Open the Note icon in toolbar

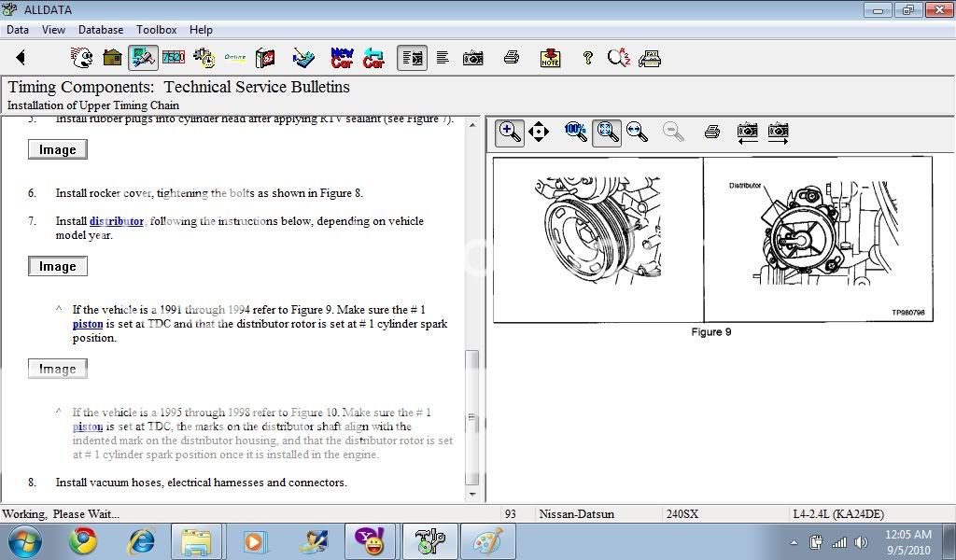[550, 58]
